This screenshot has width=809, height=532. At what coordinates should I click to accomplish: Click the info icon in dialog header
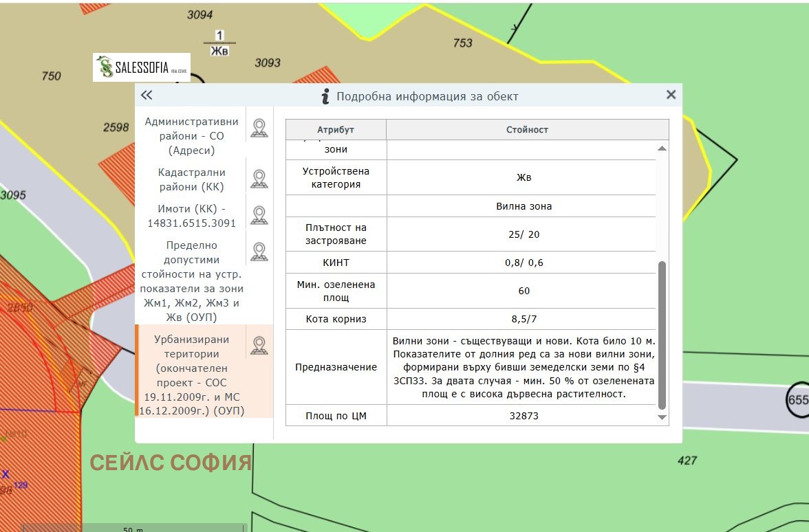click(325, 96)
